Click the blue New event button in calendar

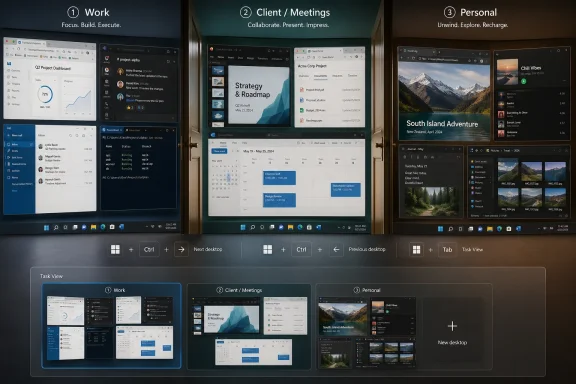[x=219, y=151]
